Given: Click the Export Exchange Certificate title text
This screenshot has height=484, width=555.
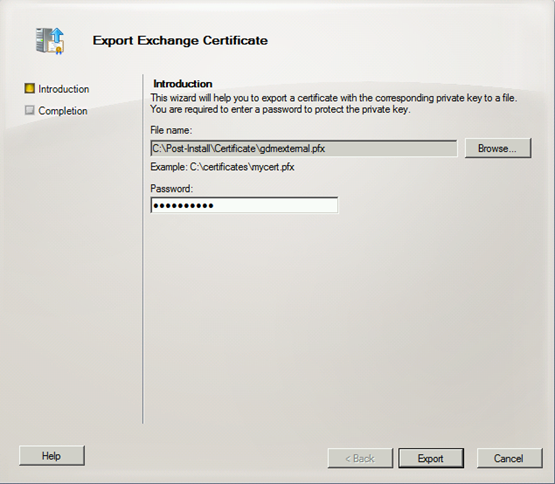Looking at the screenshot, I should coord(180,40).
